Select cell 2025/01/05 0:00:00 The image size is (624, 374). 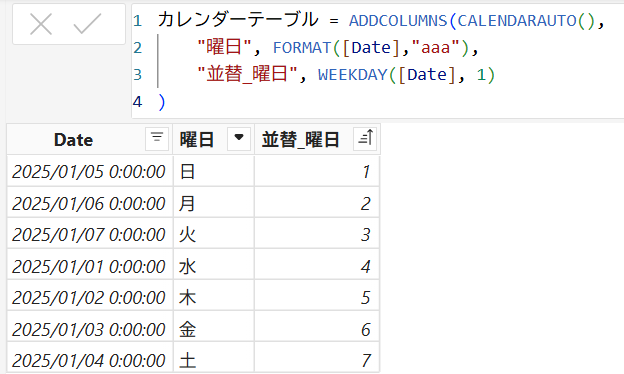(x=90, y=171)
